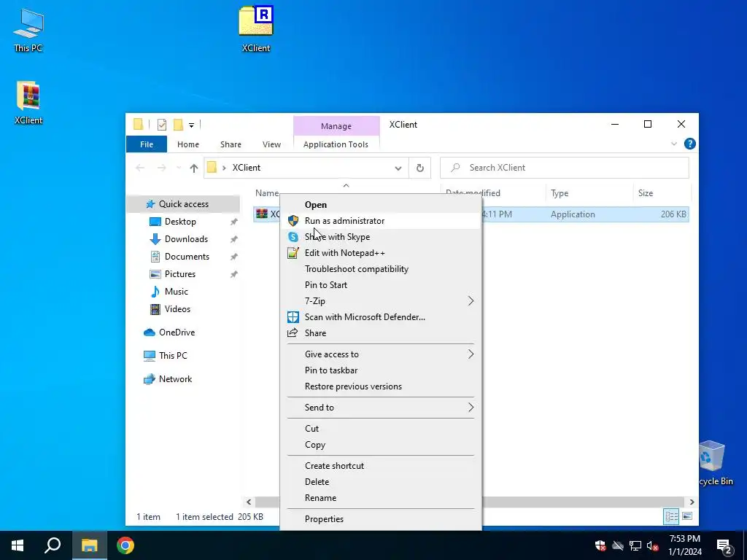747x560 pixels.
Task: Choose Properties from the context menu
Action: point(381,519)
